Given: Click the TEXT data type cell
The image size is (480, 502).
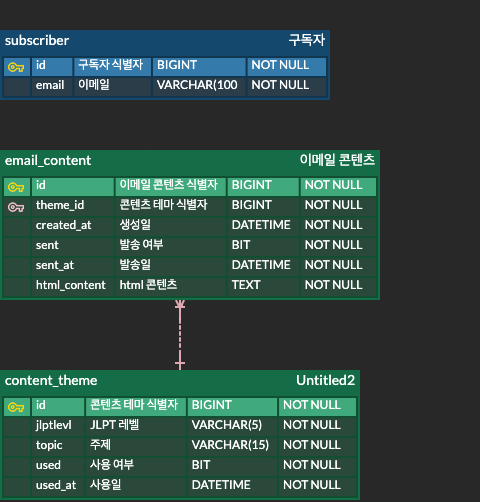Looking at the screenshot, I should [x=263, y=287].
